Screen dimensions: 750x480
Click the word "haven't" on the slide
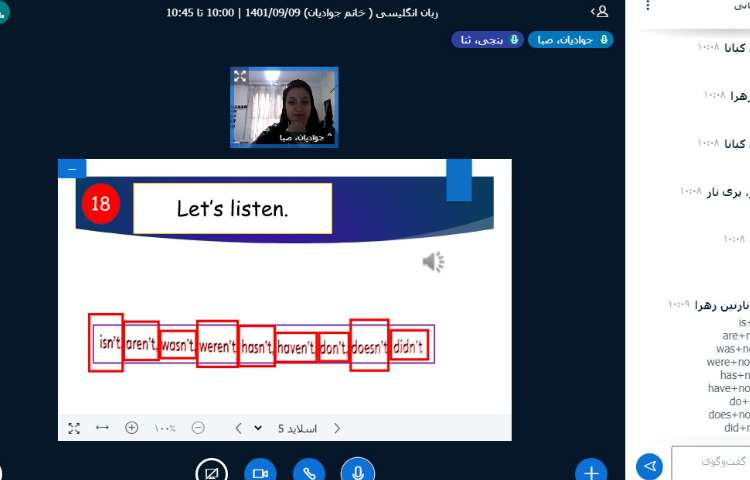[296, 347]
